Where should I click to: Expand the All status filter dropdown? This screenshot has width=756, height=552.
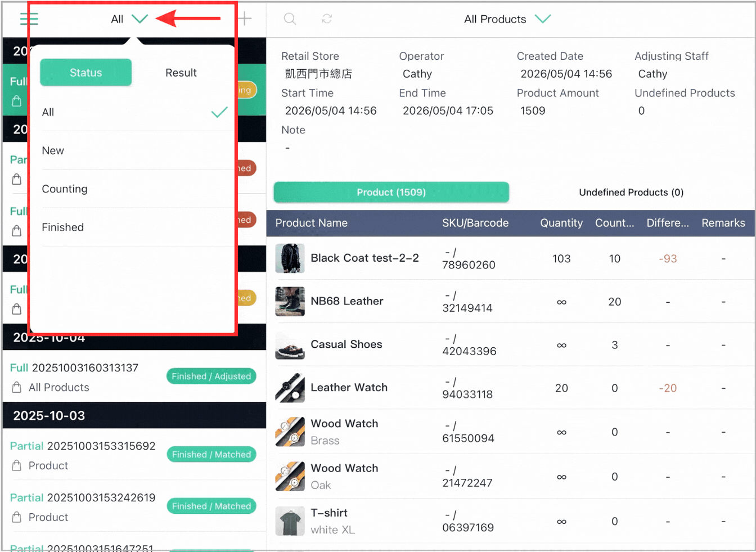pos(129,19)
